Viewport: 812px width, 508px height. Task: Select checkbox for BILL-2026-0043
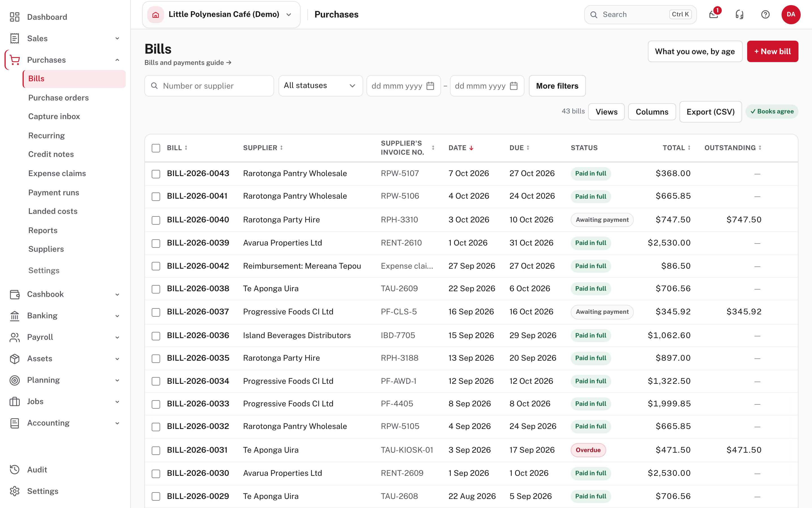click(x=156, y=174)
